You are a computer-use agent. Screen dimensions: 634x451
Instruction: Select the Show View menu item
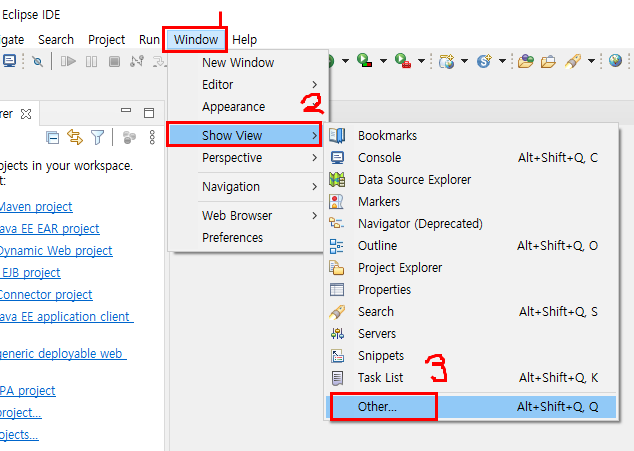(244, 135)
